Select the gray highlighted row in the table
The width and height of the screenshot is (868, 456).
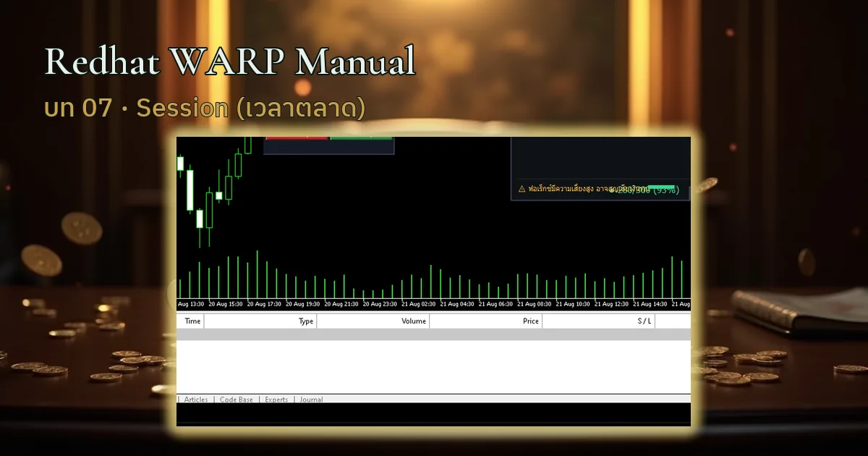click(433, 334)
